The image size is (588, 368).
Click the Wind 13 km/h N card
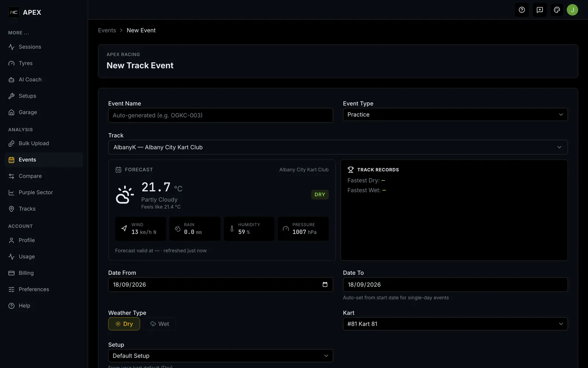coord(141,229)
